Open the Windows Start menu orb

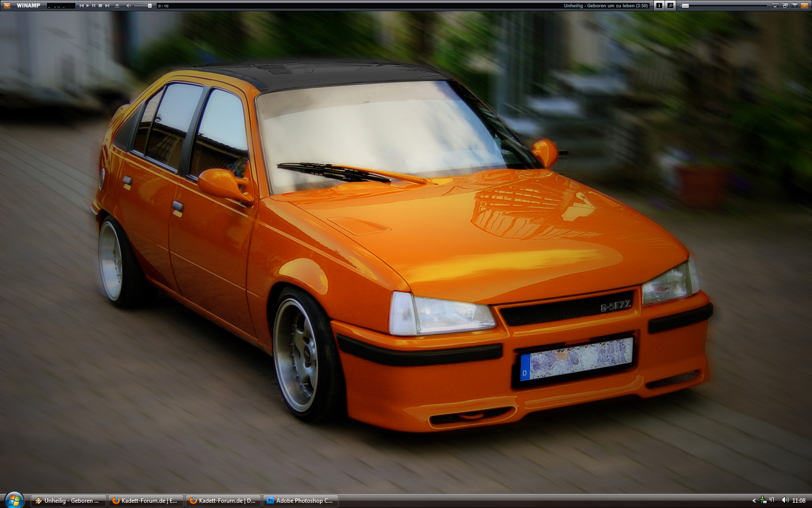(x=14, y=500)
